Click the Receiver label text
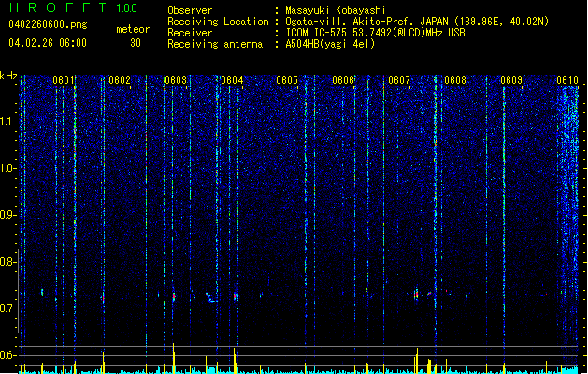588x374 pixels. 190,33
